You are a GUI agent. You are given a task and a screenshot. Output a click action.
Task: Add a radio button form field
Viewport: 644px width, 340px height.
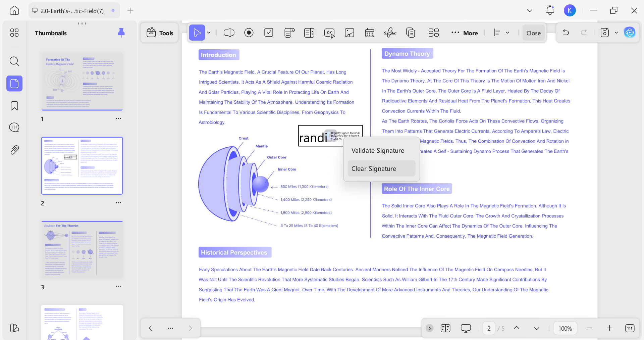pyautogui.click(x=249, y=33)
